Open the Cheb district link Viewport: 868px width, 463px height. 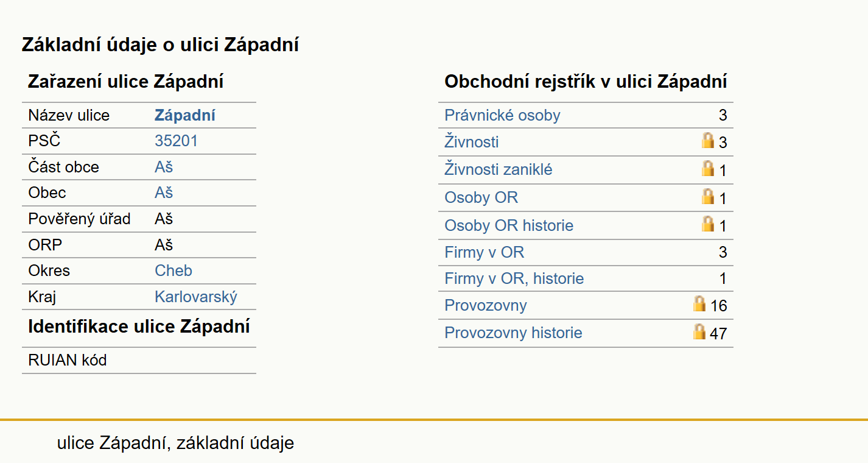click(173, 270)
